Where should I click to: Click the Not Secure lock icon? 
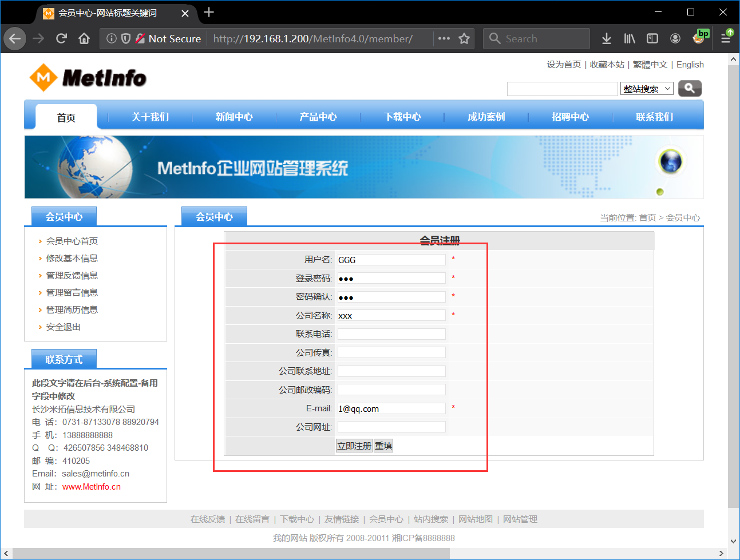click(140, 39)
